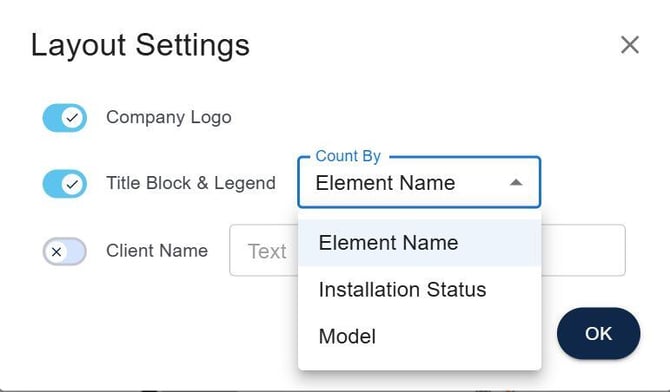Click text box area right of dropdown list

pos(584,251)
